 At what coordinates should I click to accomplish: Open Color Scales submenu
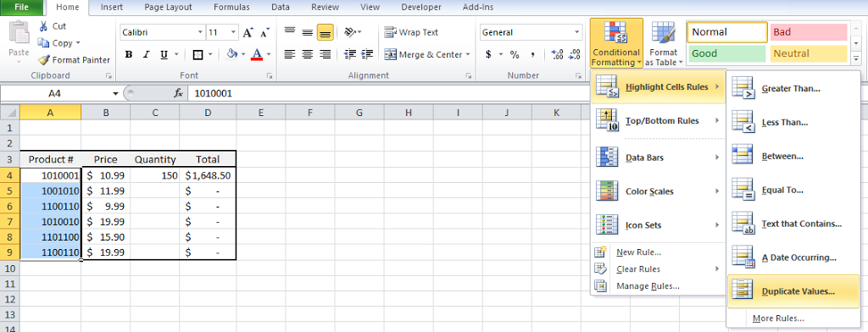point(658,191)
